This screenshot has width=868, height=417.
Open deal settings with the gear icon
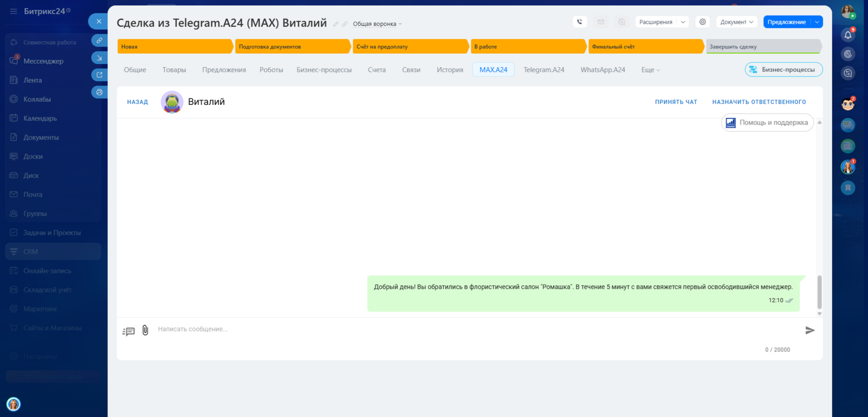[x=703, y=22]
